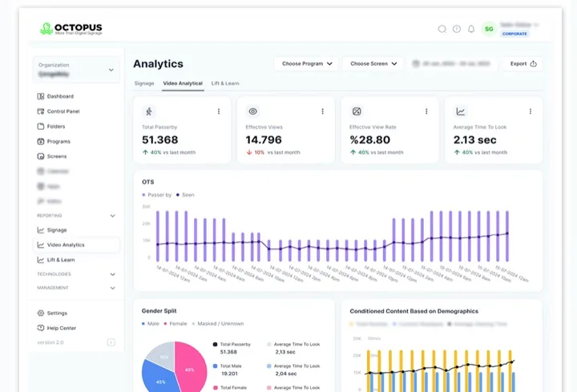
Task: Click the Total Passerby 51.368 value
Action: [160, 139]
